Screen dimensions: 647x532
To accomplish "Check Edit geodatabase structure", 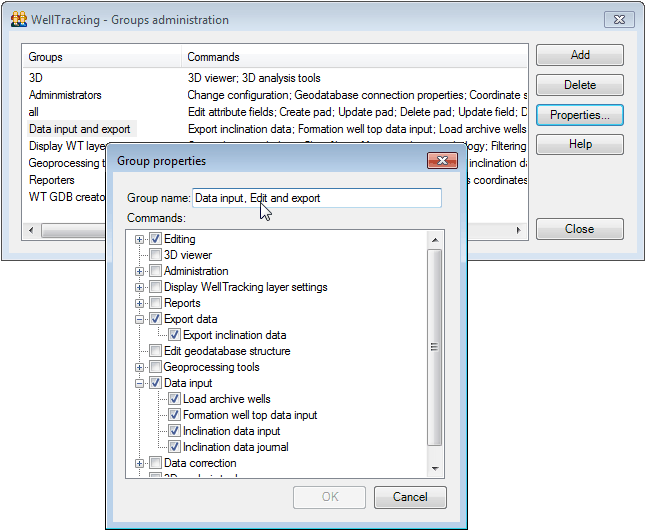I will 156,351.
